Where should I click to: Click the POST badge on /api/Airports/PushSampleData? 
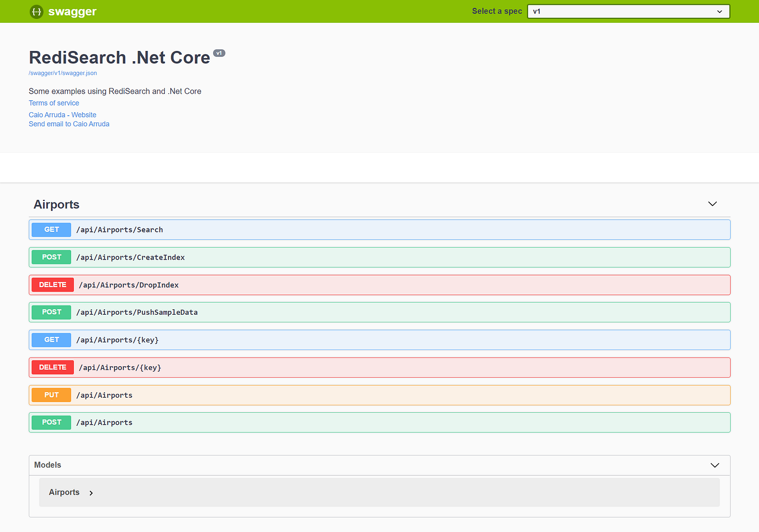tap(50, 312)
